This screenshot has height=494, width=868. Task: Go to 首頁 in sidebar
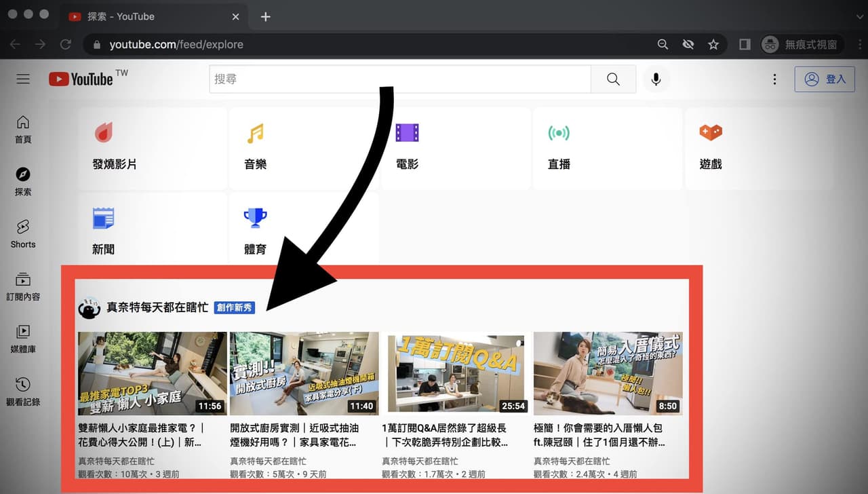click(23, 129)
